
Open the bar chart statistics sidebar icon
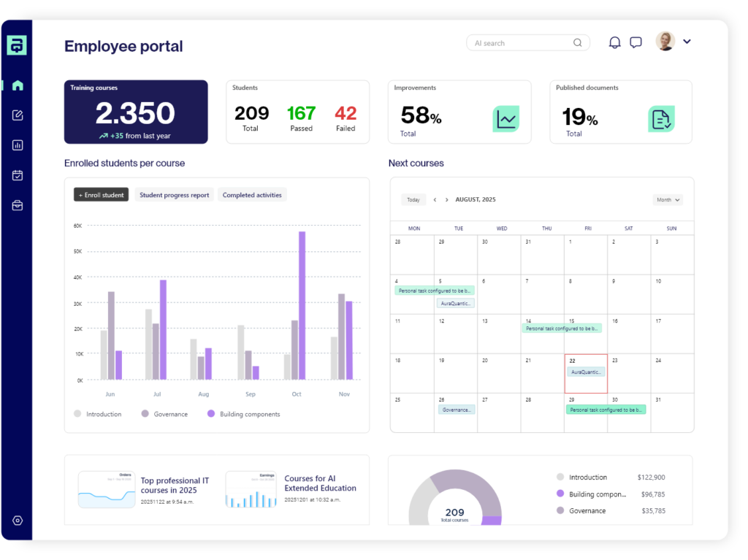click(x=16, y=145)
